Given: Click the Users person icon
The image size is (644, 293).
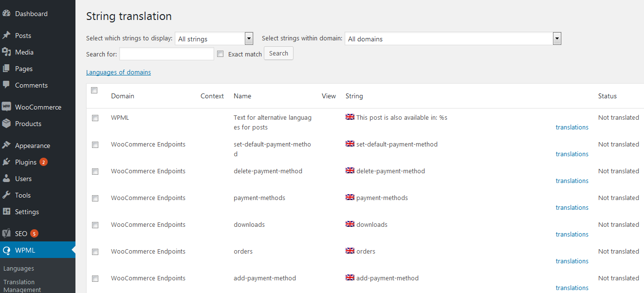Looking at the screenshot, I should click(6, 179).
